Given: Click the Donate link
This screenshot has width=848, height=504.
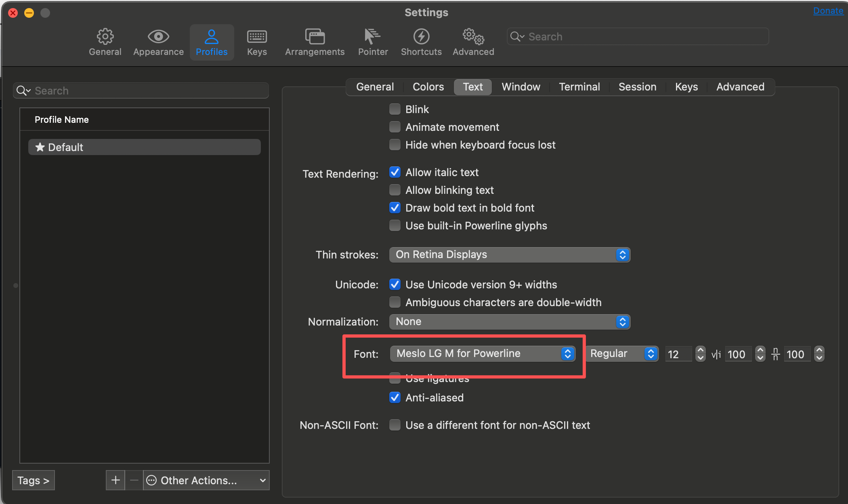Looking at the screenshot, I should [828, 11].
